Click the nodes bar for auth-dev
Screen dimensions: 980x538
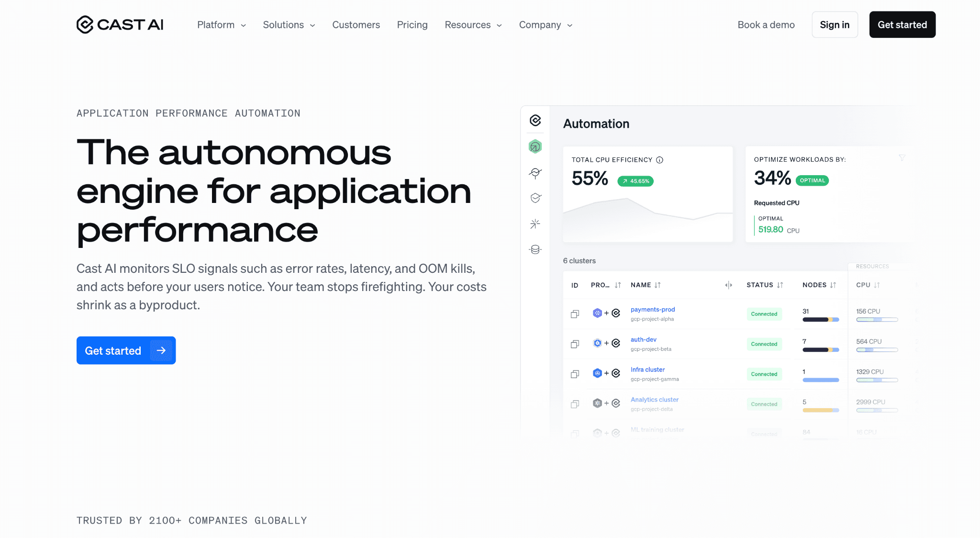pos(821,350)
